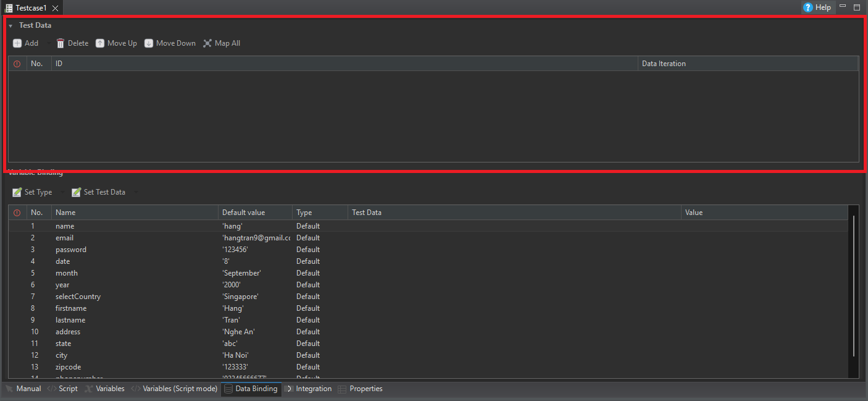The height and width of the screenshot is (401, 868).
Task: Click the Map All icon
Action: pyautogui.click(x=207, y=43)
